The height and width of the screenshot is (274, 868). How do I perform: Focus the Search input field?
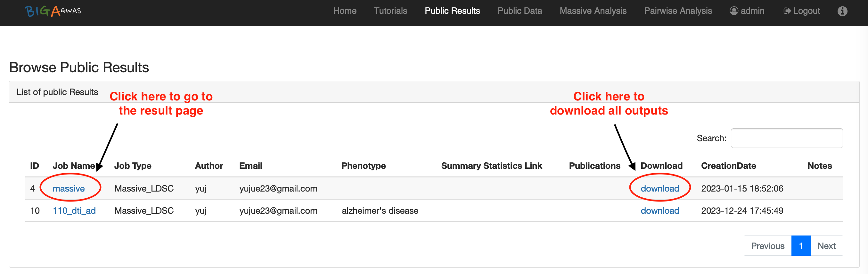[786, 138]
